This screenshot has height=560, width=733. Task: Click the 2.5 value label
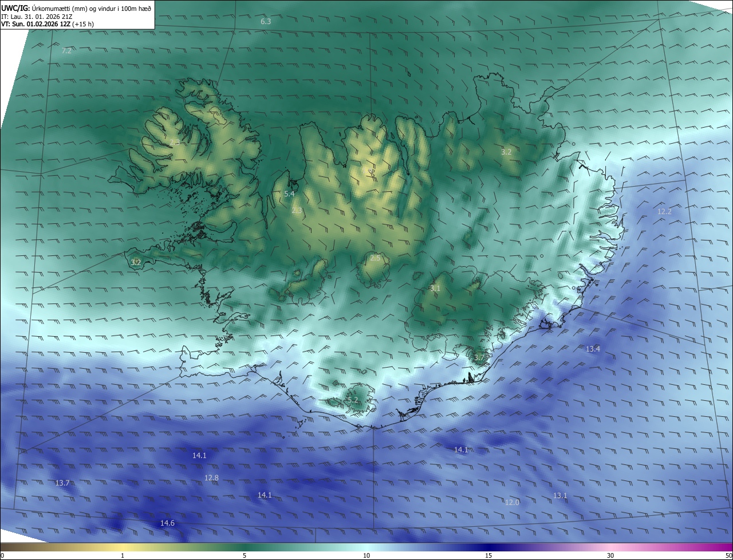coord(375,258)
